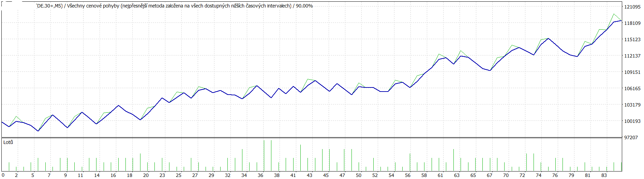Pick the 106165 balance axis label
The image size is (644, 179).
pos(632,88)
